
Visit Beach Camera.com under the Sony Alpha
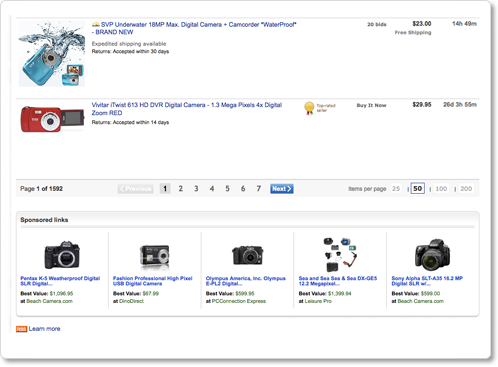(421, 301)
